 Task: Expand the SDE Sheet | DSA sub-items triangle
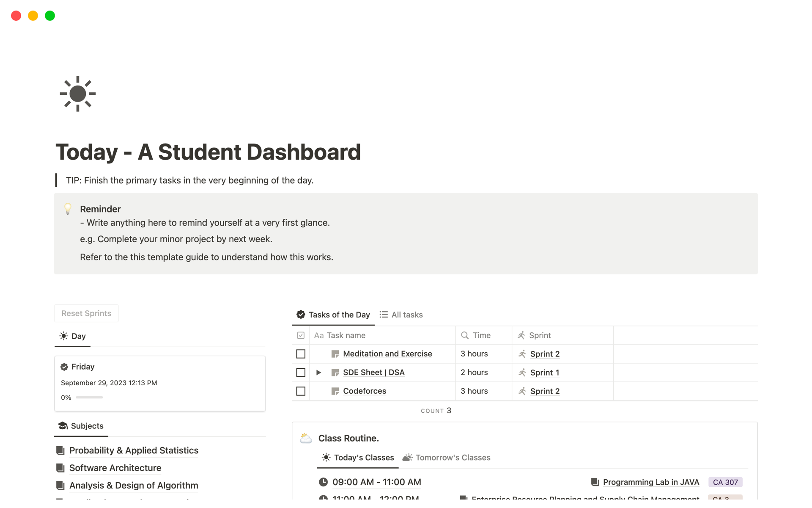[x=318, y=373]
